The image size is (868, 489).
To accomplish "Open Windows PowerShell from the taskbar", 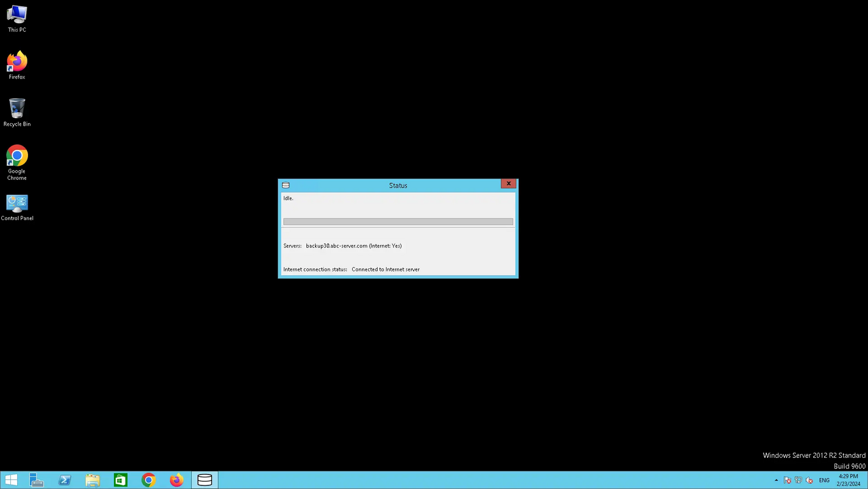I will tap(65, 480).
